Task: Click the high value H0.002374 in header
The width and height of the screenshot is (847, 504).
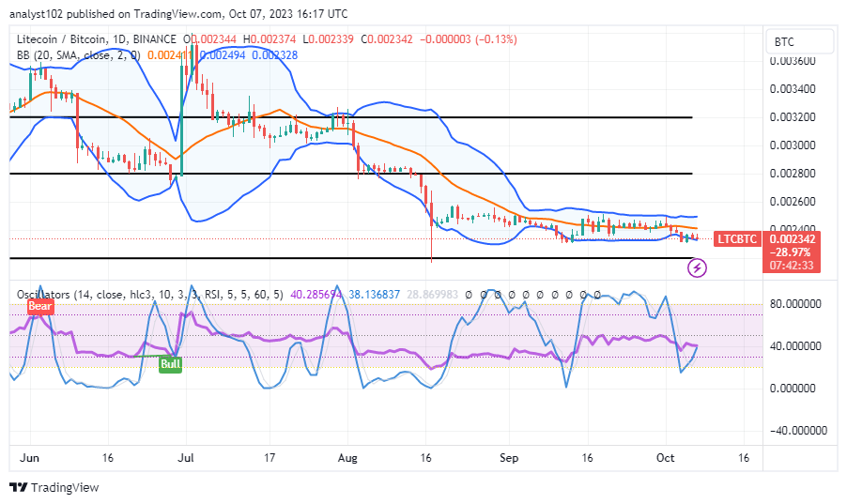Action: (269, 38)
